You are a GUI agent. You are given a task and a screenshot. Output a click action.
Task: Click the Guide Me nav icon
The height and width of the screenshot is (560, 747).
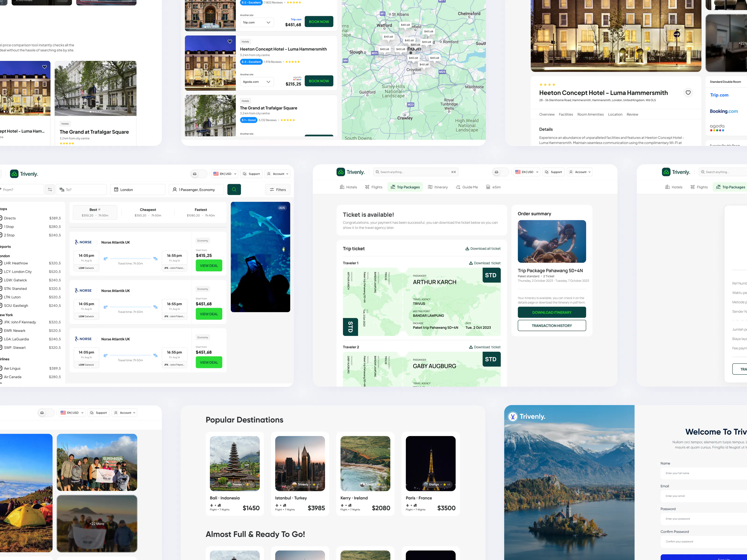tap(458, 187)
